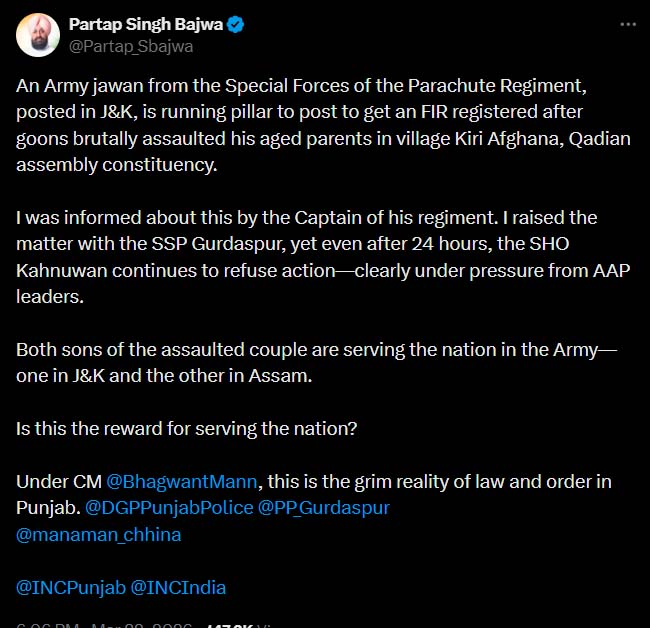The height and width of the screenshot is (628, 650).
Task: Open the @manaman_chhina profile mention
Action: coord(98,534)
